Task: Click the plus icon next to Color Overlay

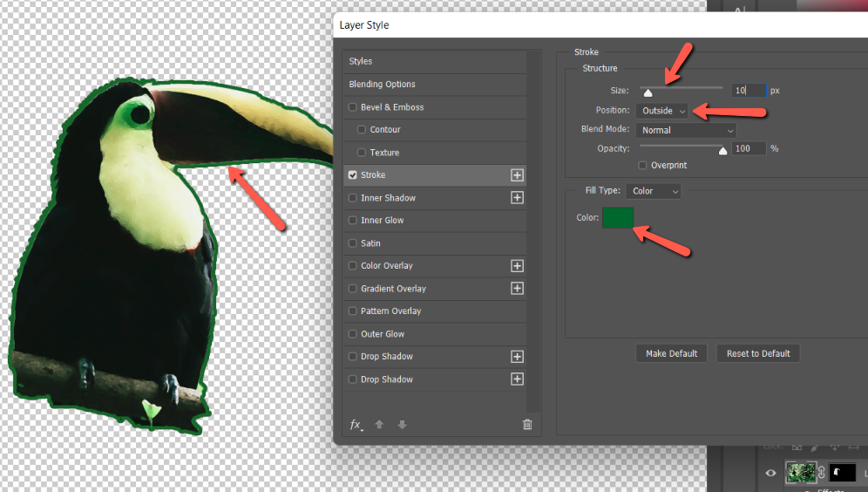Action: click(x=517, y=266)
